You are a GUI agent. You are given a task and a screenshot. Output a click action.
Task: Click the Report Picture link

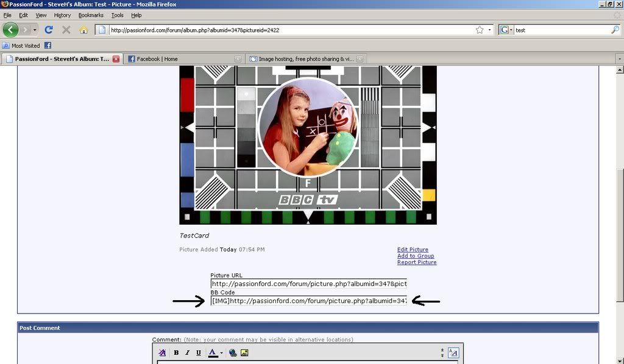(417, 262)
